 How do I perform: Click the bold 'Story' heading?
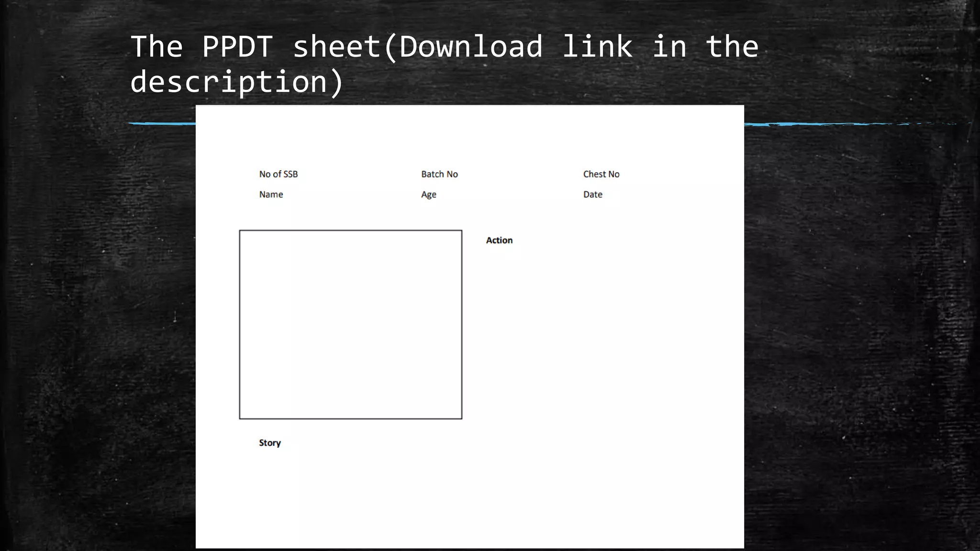click(x=270, y=443)
